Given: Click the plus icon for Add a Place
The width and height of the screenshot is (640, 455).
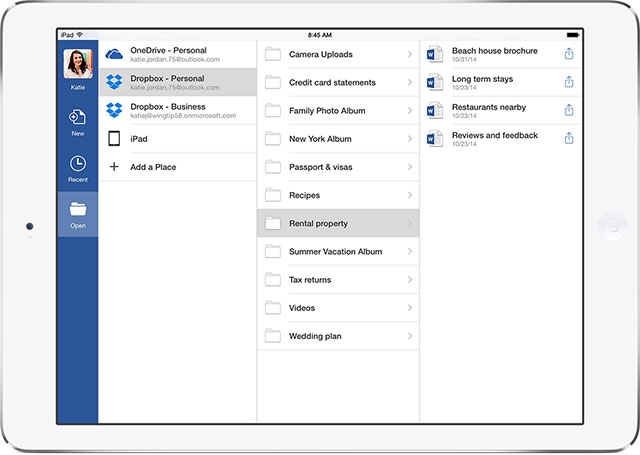Looking at the screenshot, I should coord(114,167).
